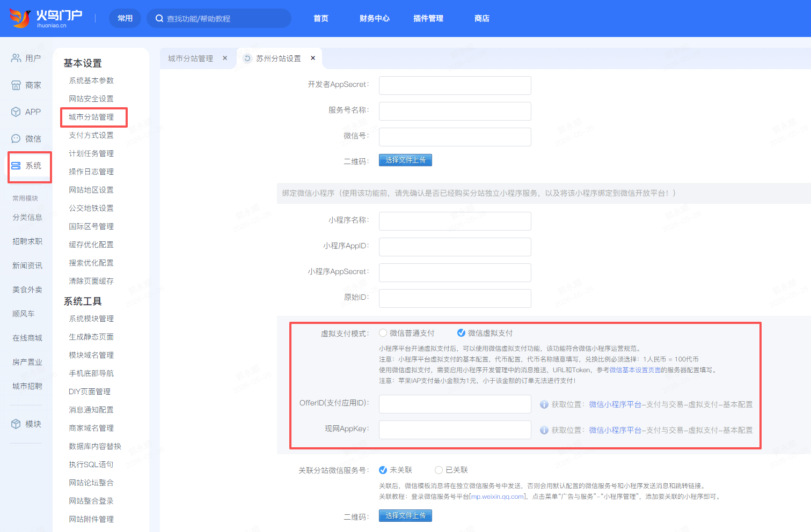Open 插件管理 in top navigation

click(428, 18)
